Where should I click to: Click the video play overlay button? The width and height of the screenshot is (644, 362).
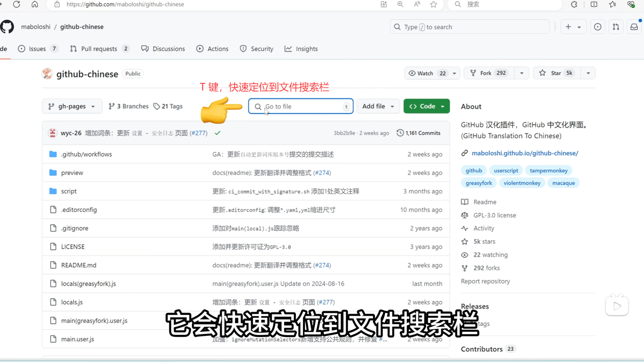click(x=617, y=306)
